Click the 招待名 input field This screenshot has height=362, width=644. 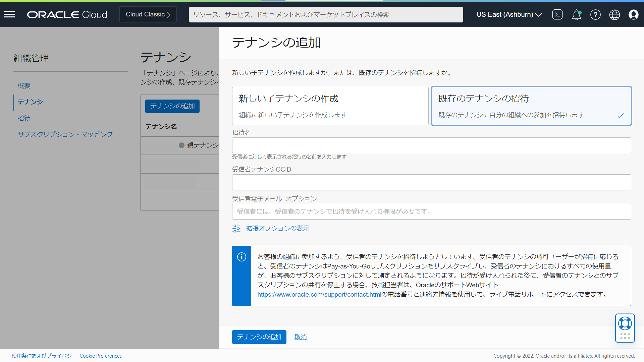(x=431, y=145)
